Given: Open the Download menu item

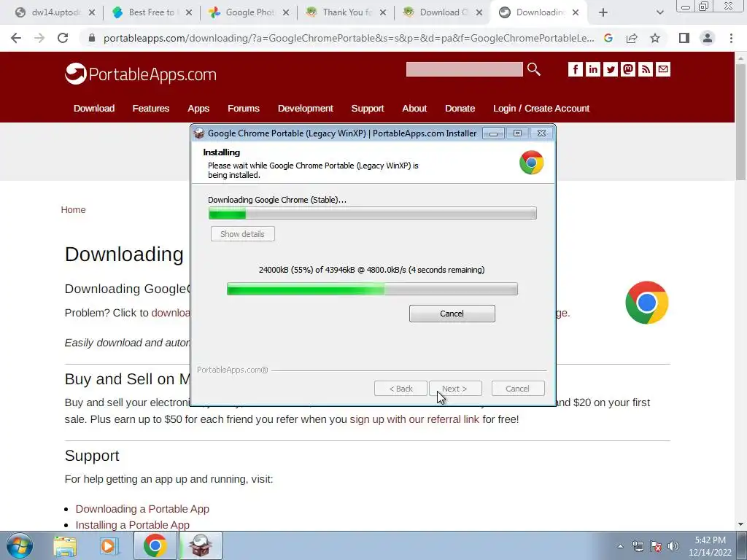Looking at the screenshot, I should 94,109.
